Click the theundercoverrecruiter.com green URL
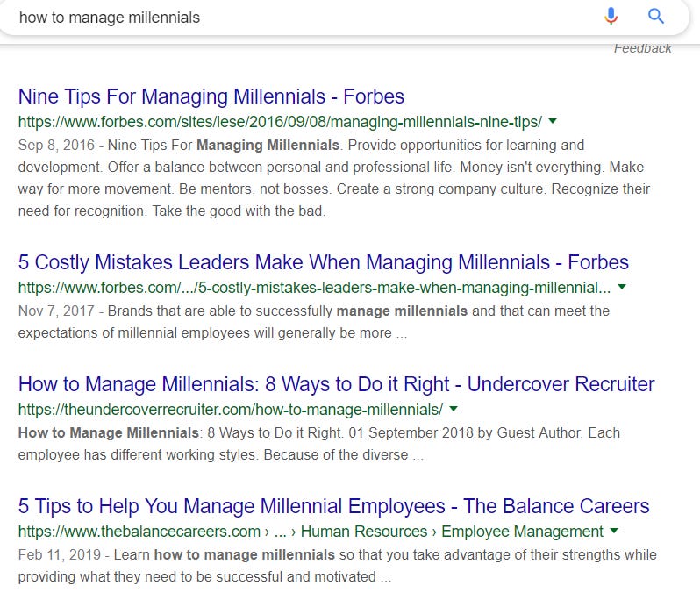This screenshot has width=700, height=607. coord(231,410)
